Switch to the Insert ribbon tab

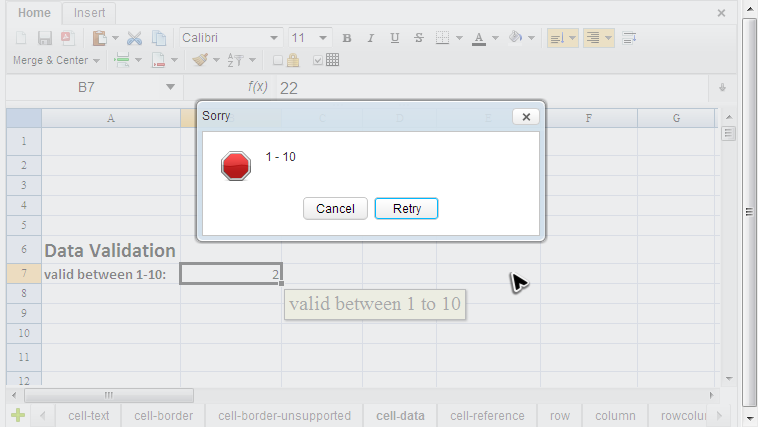89,13
